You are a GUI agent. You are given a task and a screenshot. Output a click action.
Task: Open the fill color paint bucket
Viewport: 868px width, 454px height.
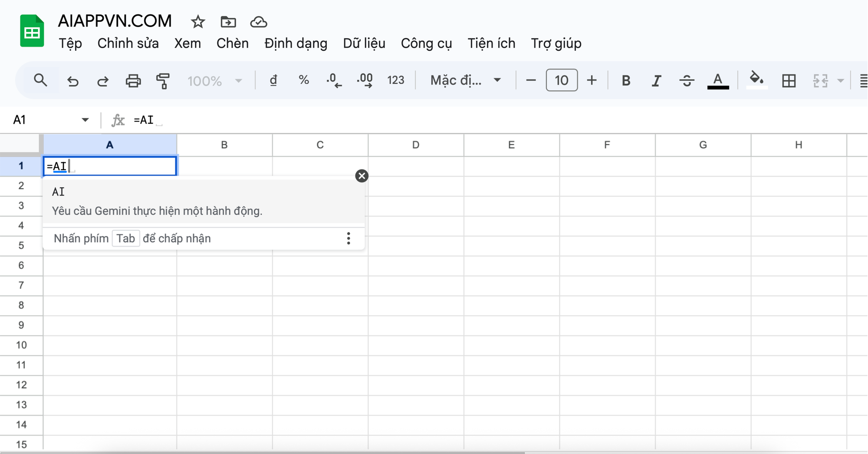click(x=757, y=80)
